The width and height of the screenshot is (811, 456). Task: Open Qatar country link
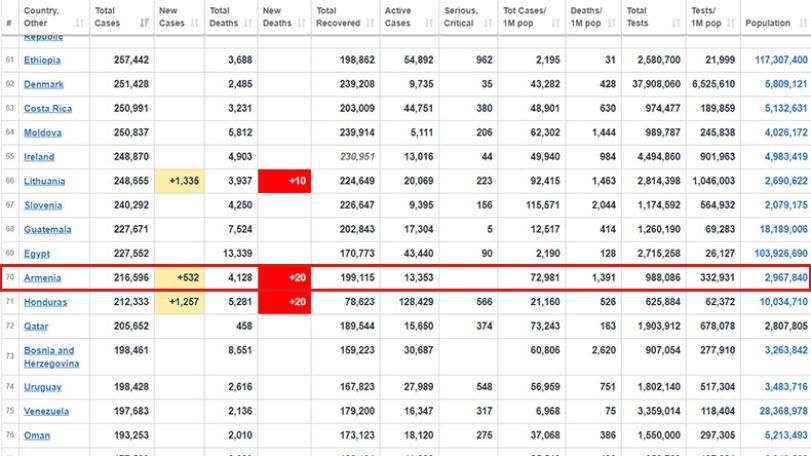(x=36, y=327)
